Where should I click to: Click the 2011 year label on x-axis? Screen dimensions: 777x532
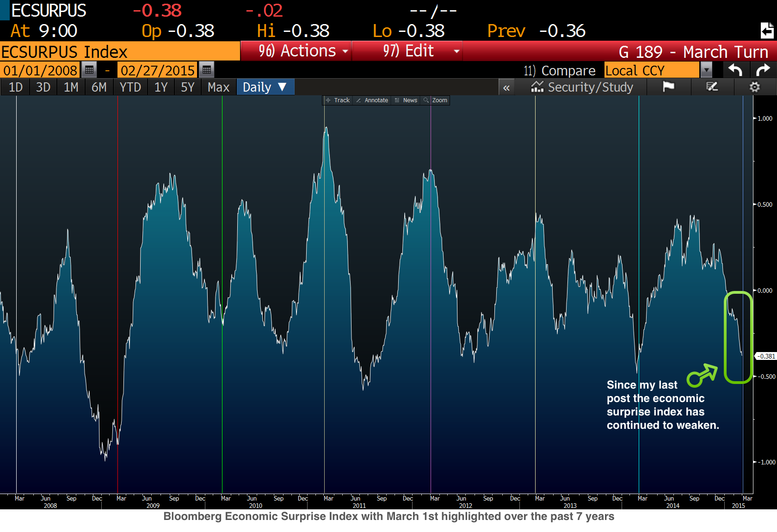tap(359, 506)
